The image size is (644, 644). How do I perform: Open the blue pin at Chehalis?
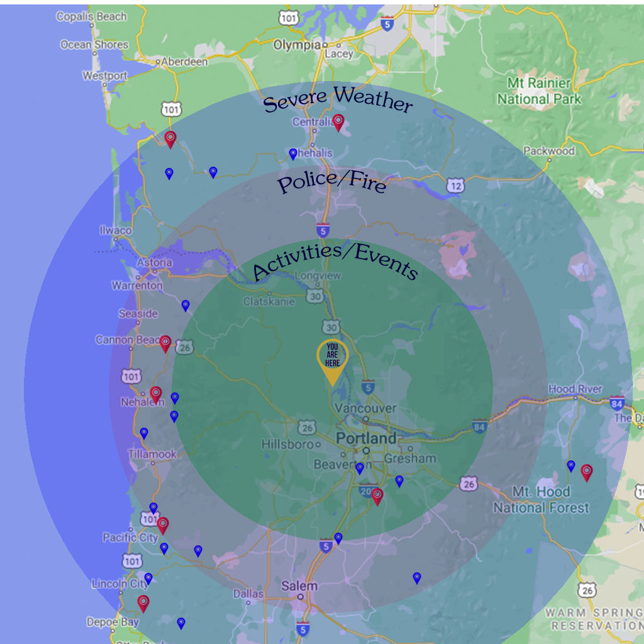coord(293,155)
